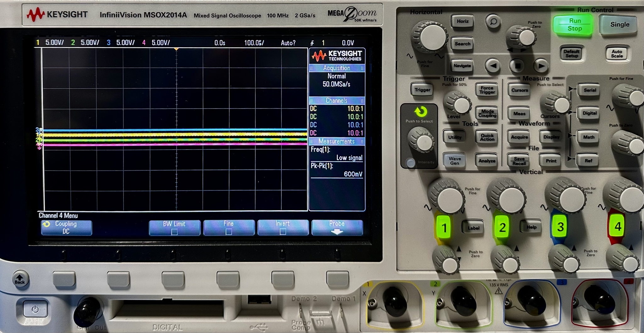Select the Pk-Pk(1) 600mV readout
This screenshot has height=333, width=644.
click(337, 170)
